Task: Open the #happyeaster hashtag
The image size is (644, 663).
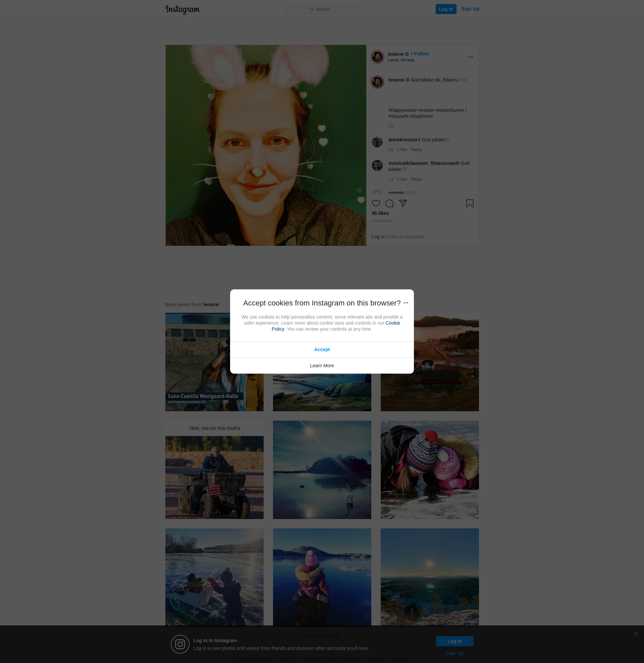Action: 402,110
